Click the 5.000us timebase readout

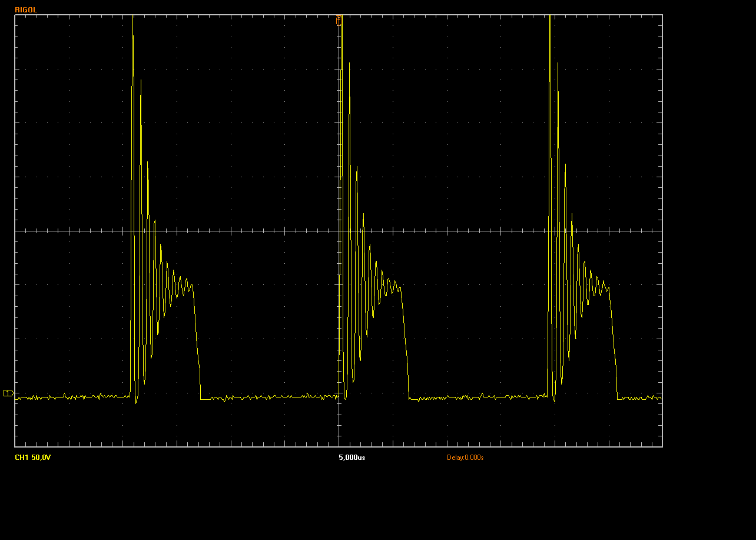pyautogui.click(x=352, y=458)
